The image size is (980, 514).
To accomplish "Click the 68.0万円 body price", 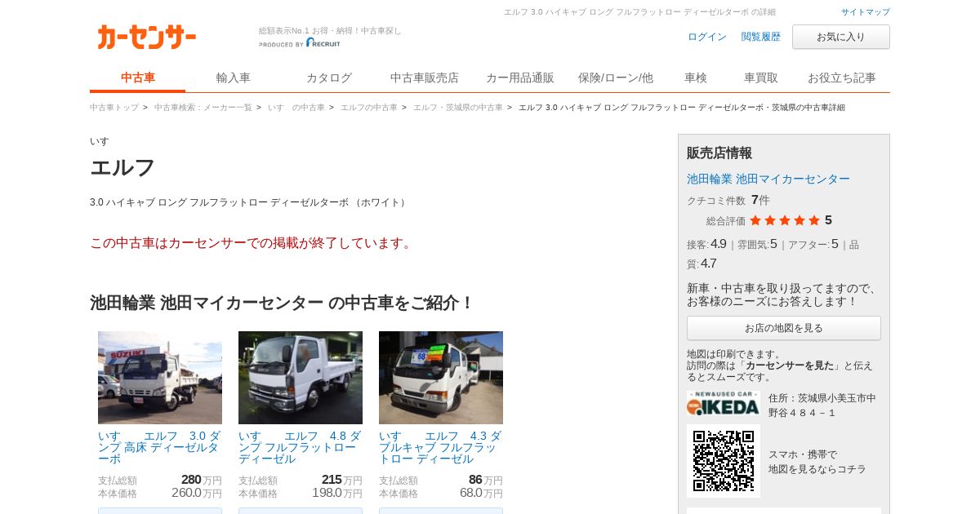I will coord(481,493).
